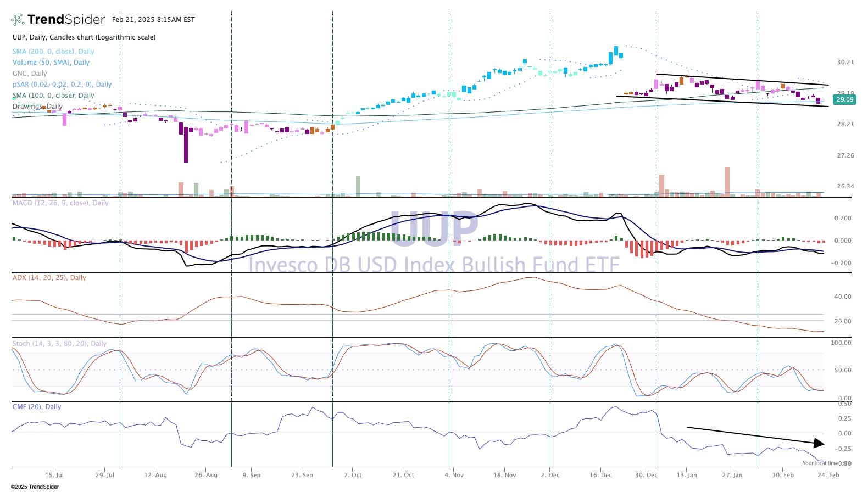Viewport: 868px width, 492px height.
Task: Select the Stoch (14, 3, 3, 80, 20) label
Action: point(59,344)
